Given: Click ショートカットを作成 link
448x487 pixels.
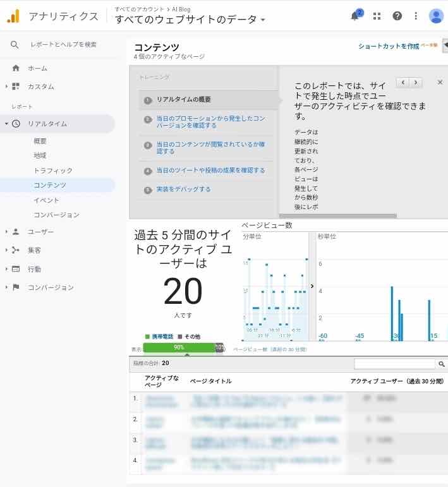Looking at the screenshot, I should point(389,46).
